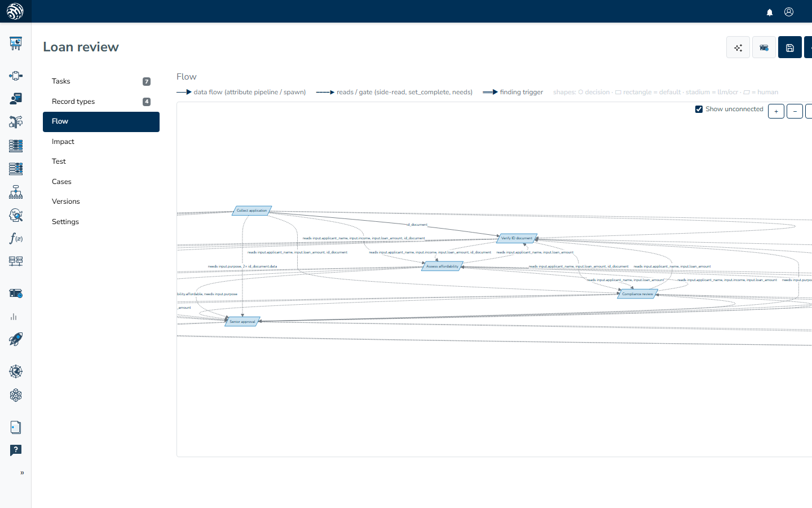
Task: Open the head-with-magnifier sidebar icon
Action: (x=16, y=215)
